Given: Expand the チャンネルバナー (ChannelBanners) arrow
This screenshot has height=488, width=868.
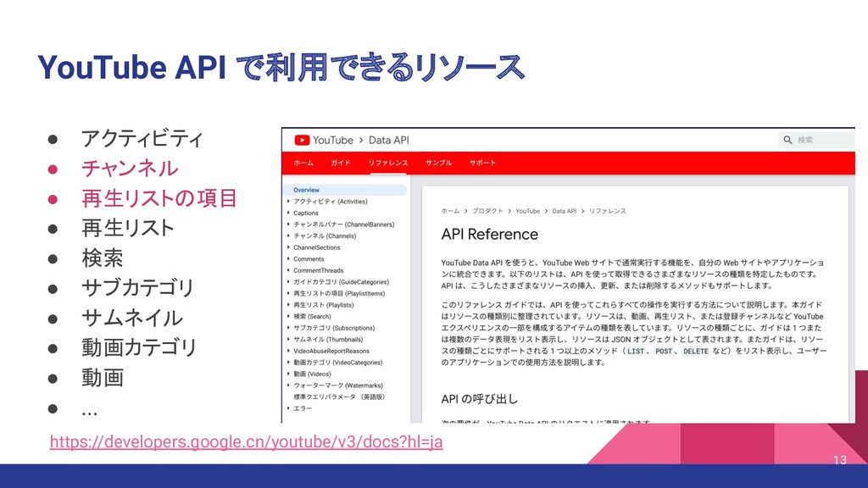Looking at the screenshot, I should 288,225.
